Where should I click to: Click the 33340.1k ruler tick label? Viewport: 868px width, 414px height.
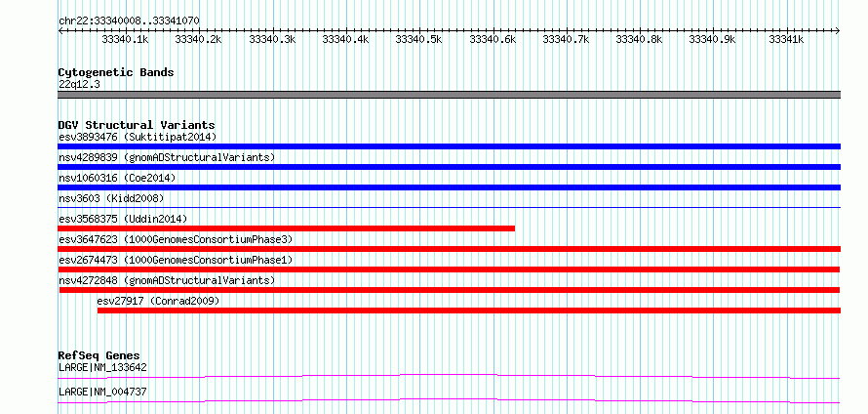125,39
